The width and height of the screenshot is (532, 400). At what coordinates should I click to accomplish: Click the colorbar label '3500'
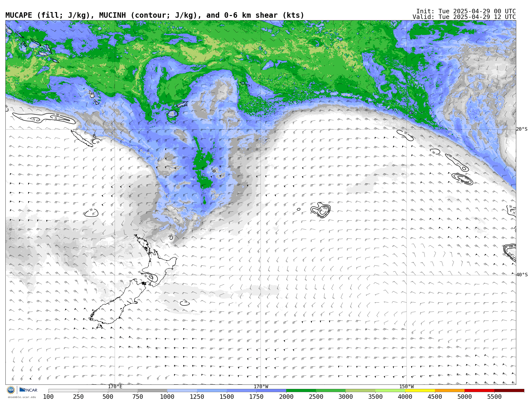click(375, 397)
